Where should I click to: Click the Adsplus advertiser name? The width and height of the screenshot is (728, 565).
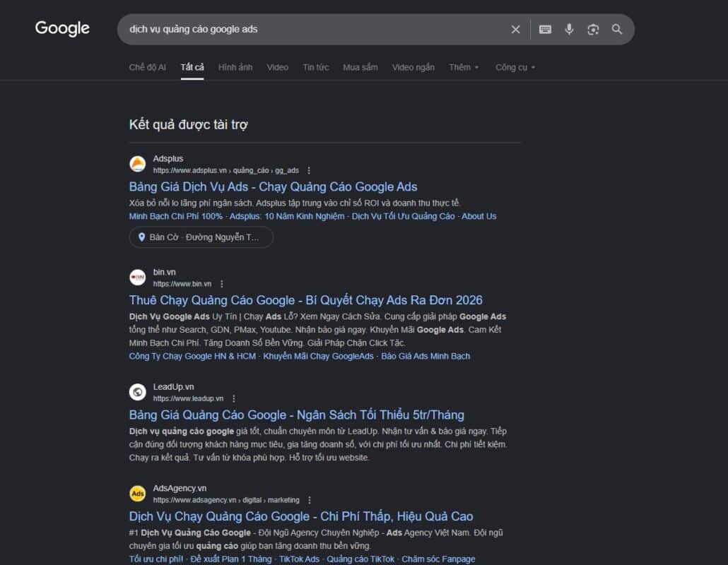(x=168, y=159)
